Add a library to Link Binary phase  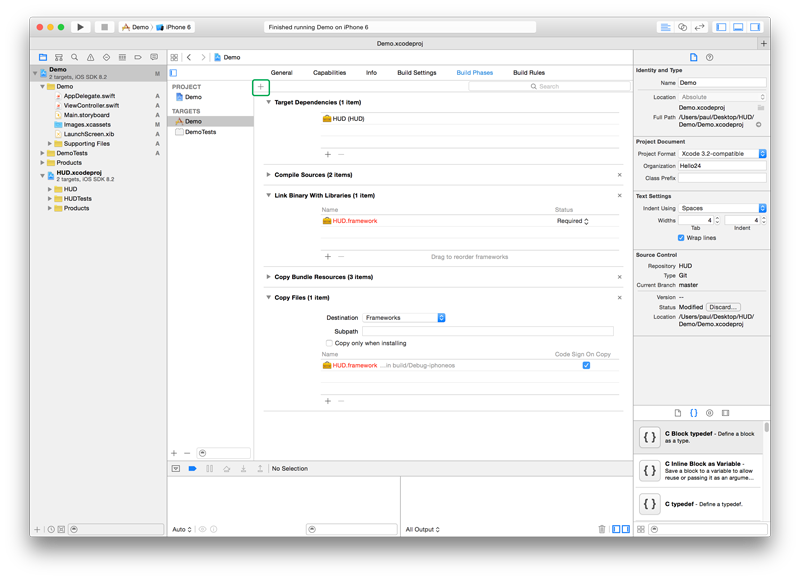[328, 257]
